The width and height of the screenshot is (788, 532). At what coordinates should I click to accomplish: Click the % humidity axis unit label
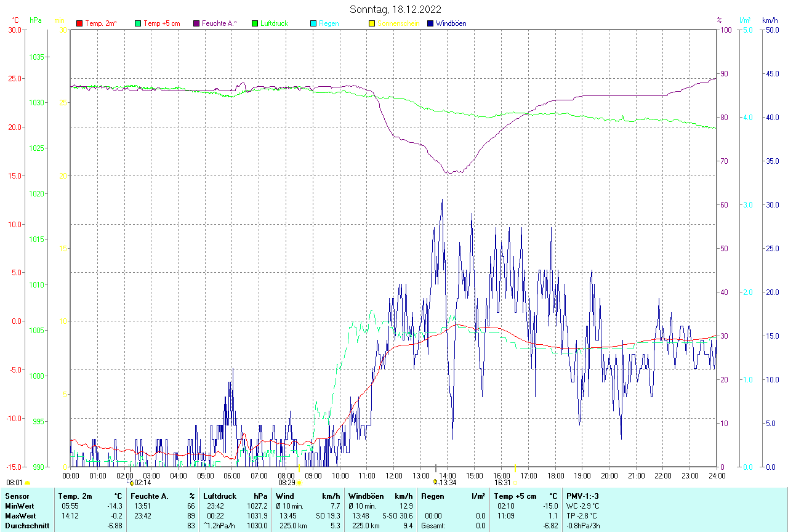point(719,20)
